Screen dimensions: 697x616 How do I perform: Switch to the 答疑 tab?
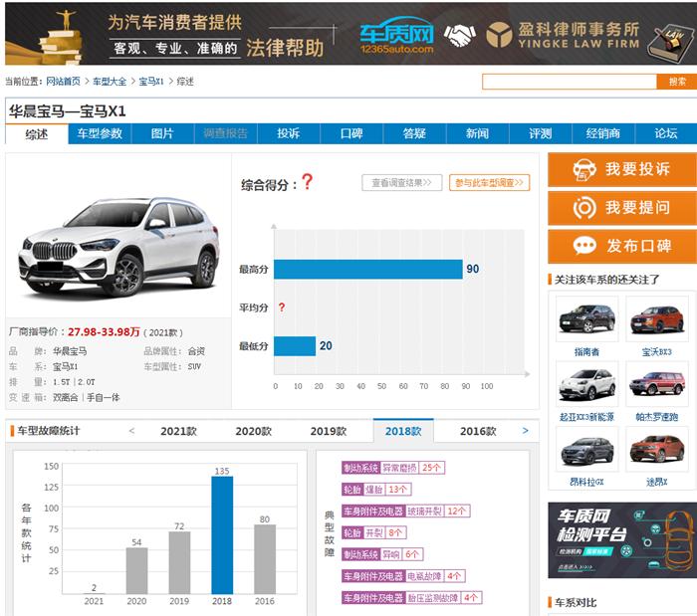point(415,133)
